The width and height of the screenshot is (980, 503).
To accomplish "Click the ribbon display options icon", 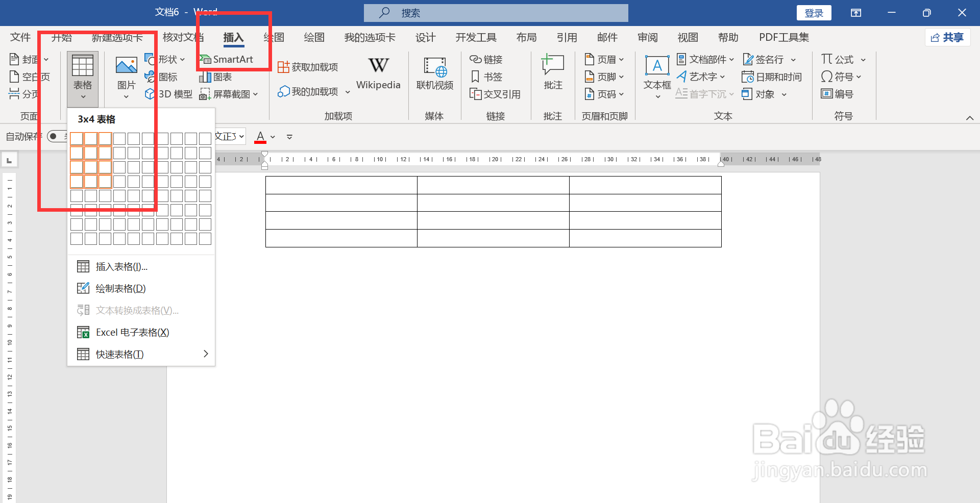I will click(x=856, y=13).
